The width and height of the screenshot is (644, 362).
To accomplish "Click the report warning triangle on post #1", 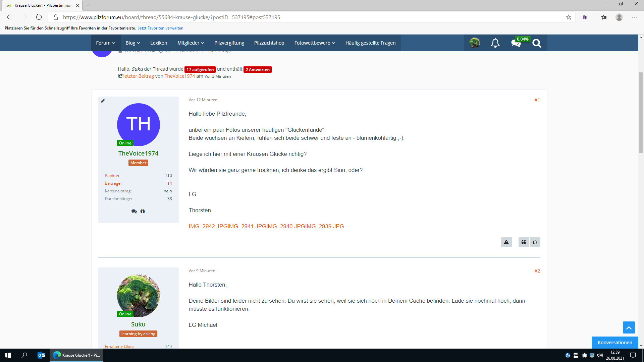I will (x=506, y=242).
